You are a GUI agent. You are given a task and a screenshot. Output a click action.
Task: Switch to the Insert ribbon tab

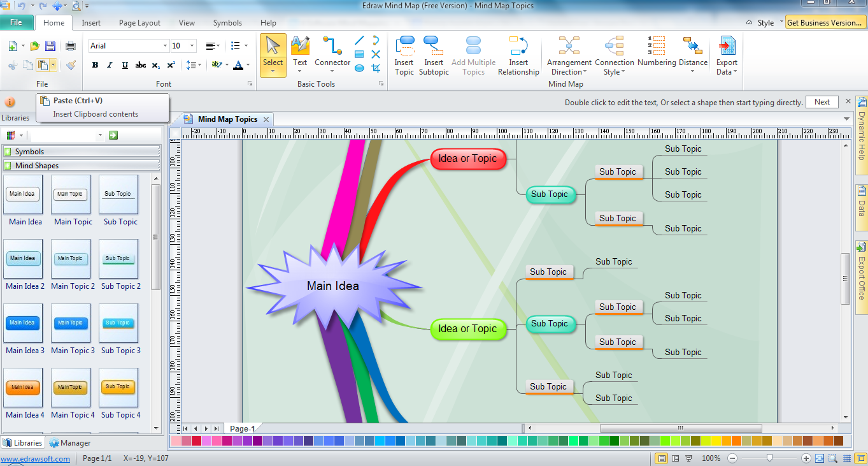tap(91, 23)
